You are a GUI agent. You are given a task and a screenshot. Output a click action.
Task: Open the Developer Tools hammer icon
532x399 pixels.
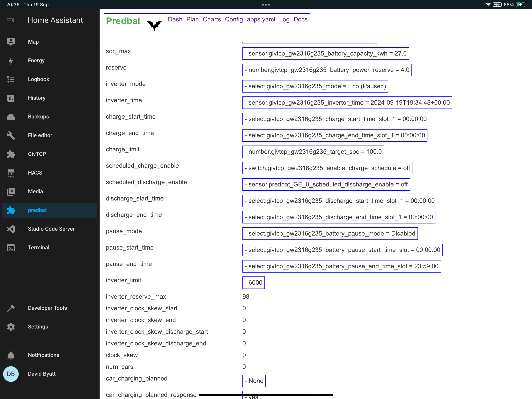11,308
